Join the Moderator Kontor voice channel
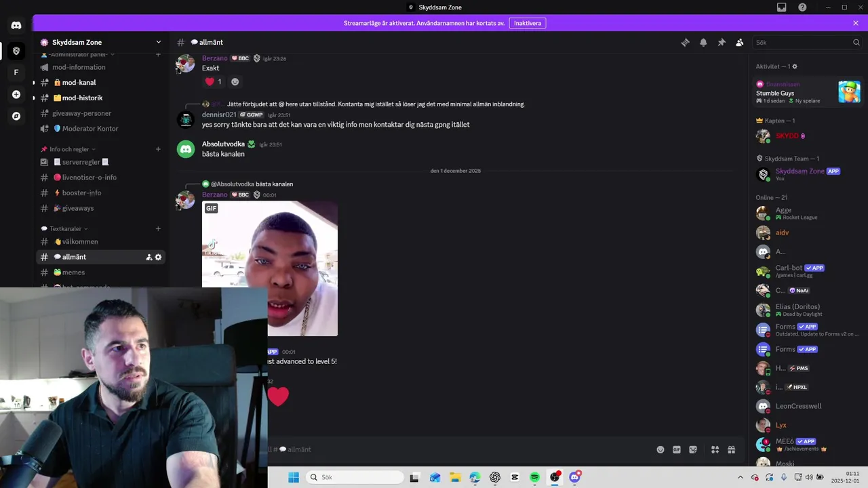 (x=100, y=129)
